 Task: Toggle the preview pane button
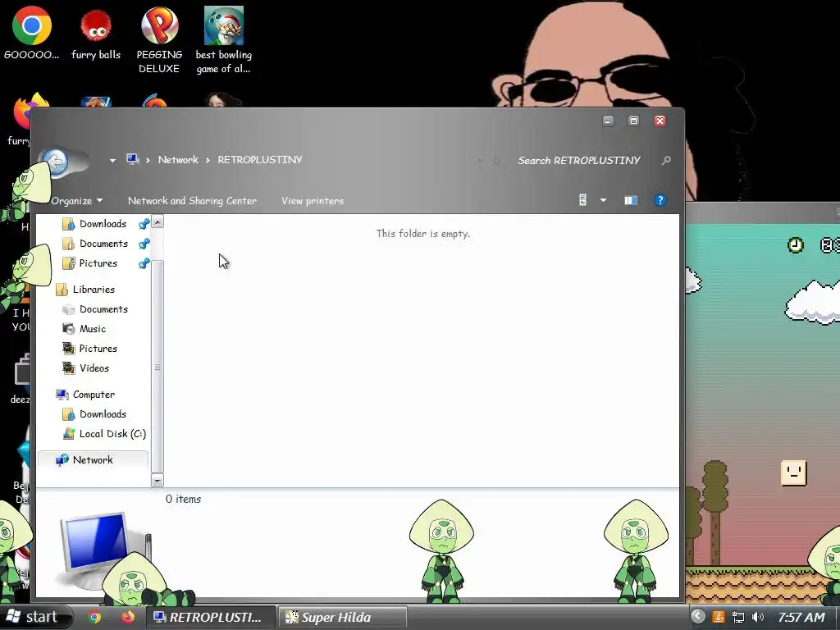[631, 200]
